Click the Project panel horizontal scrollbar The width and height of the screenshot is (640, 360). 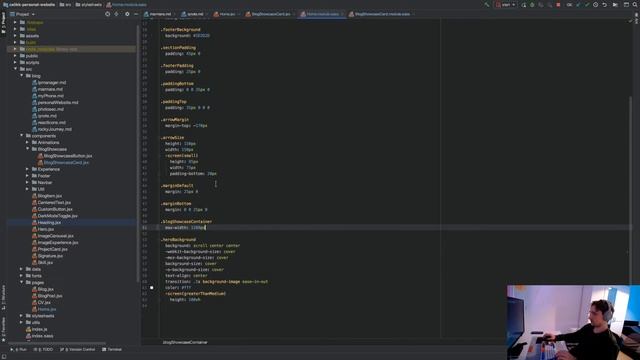point(57,343)
